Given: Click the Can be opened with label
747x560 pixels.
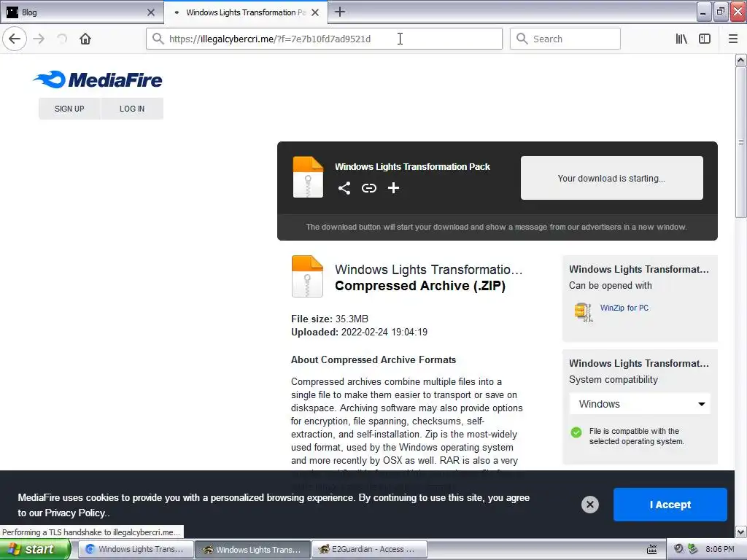Looking at the screenshot, I should pos(611,285).
